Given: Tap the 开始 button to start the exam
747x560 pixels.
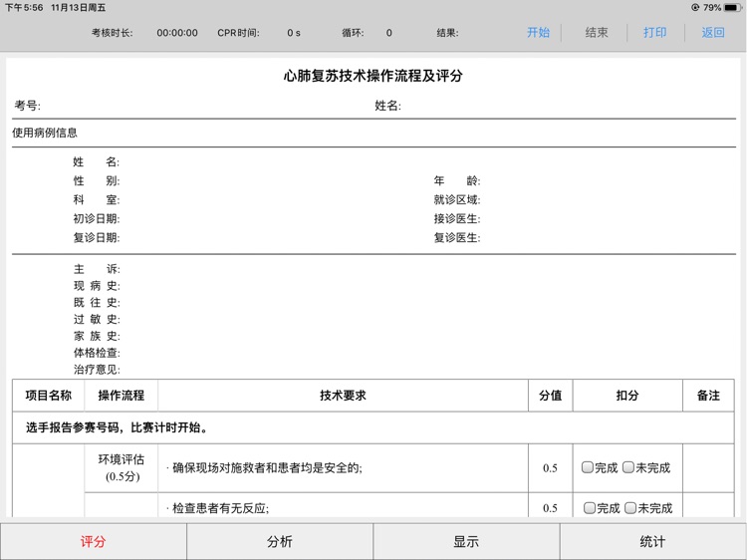Looking at the screenshot, I should (538, 33).
